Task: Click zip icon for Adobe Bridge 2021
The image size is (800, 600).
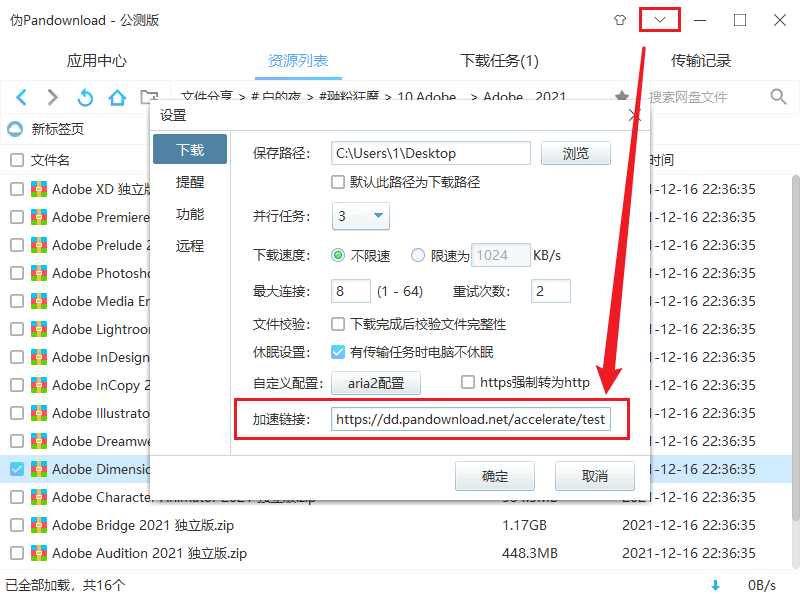Action: (x=39, y=525)
